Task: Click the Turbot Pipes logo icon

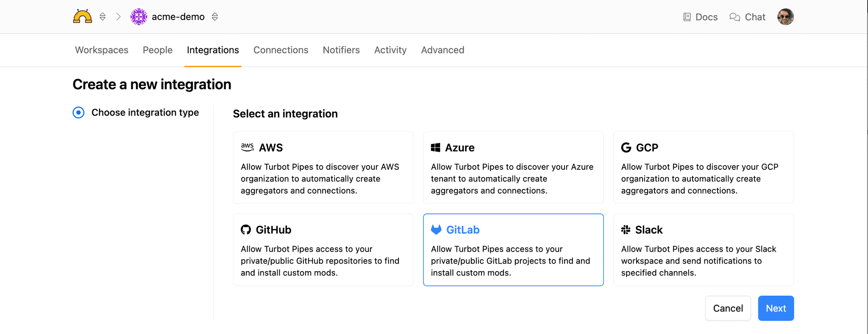Action: pos(82,17)
